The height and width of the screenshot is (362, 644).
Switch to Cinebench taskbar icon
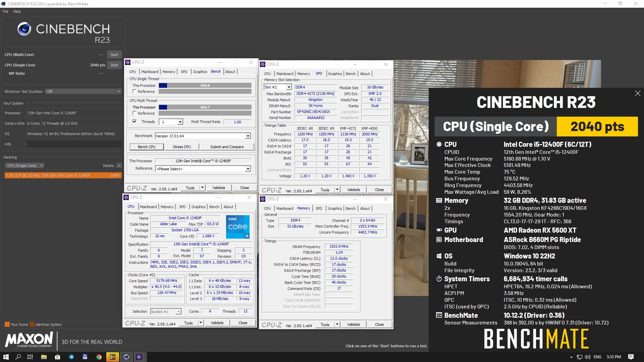click(x=126, y=357)
